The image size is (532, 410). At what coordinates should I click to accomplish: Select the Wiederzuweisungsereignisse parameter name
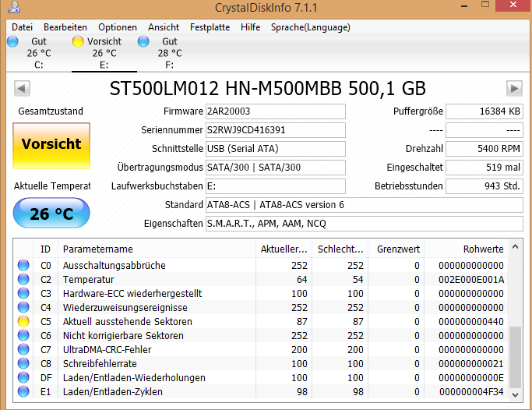(x=125, y=307)
